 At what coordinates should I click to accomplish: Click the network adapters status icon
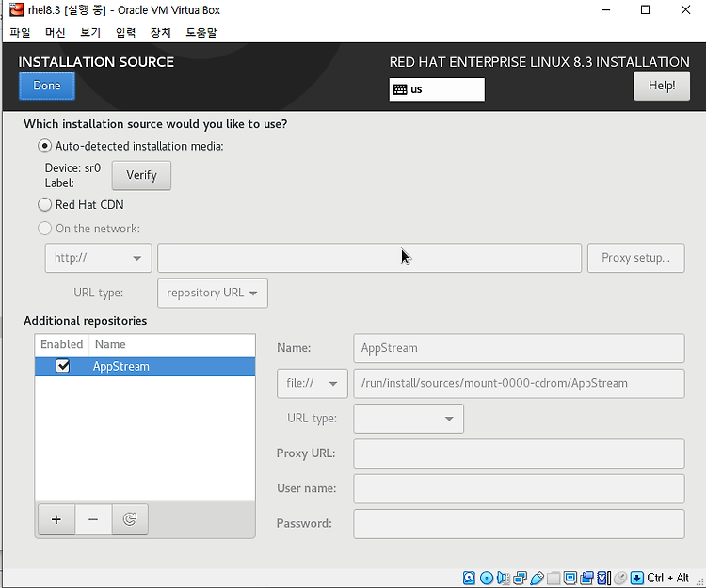[520, 578]
